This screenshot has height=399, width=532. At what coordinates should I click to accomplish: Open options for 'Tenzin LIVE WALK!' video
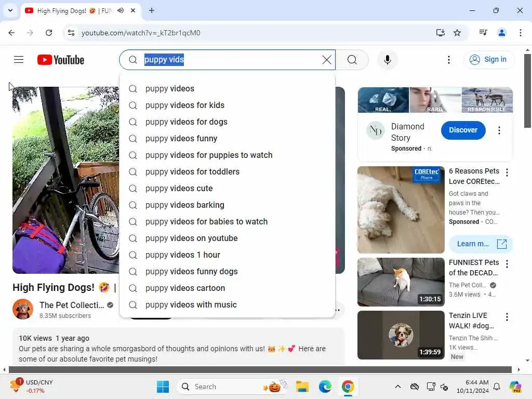(507, 317)
